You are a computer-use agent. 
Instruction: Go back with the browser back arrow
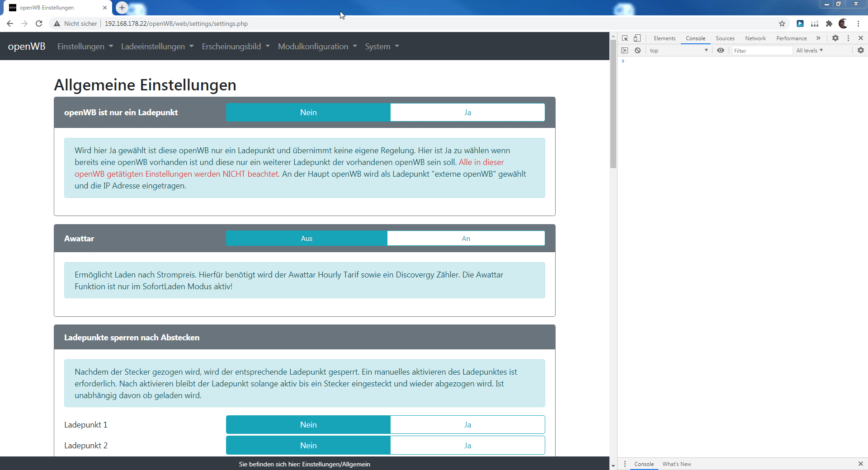click(x=10, y=23)
